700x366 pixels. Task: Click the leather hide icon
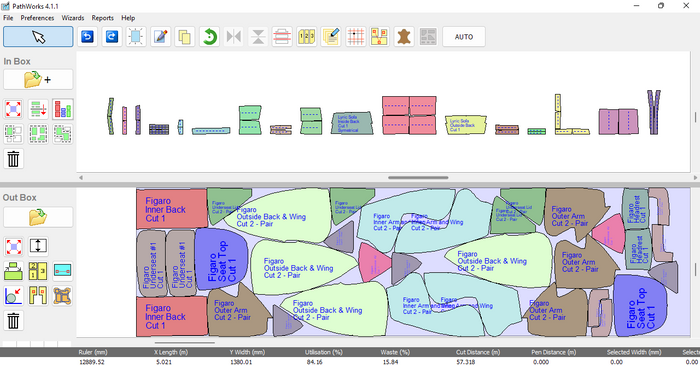click(404, 37)
